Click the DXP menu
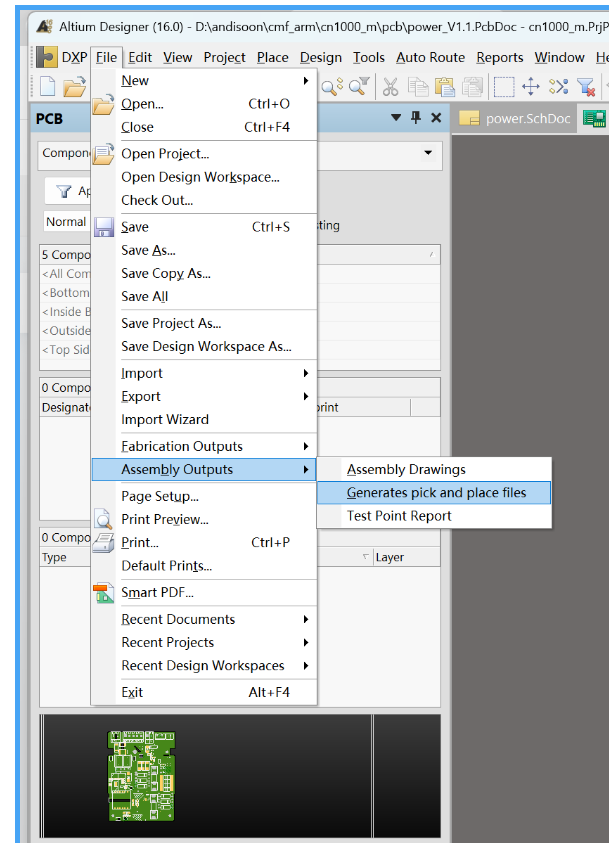 coord(74,57)
